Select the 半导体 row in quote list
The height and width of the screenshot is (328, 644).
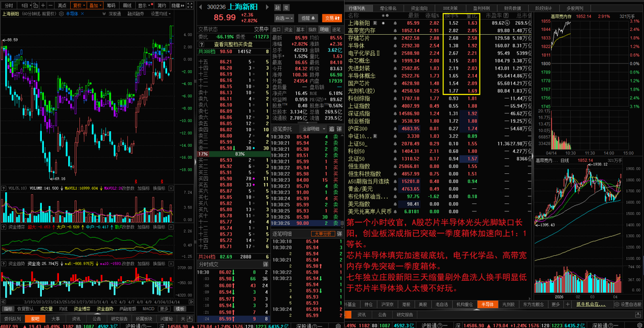coord(439,46)
